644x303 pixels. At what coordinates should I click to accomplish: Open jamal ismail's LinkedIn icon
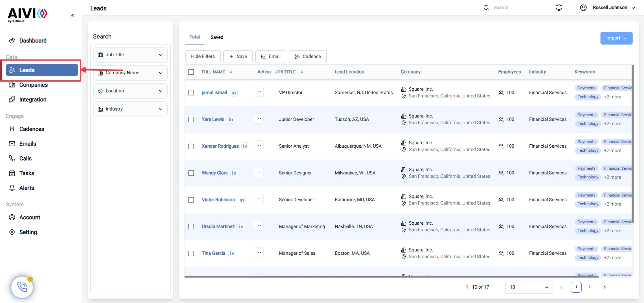point(234,93)
